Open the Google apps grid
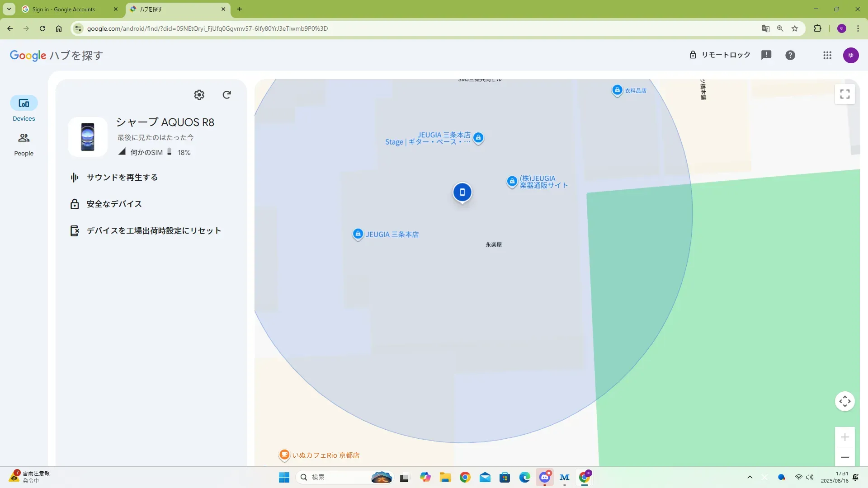Screen dimensions: 868x488 [x=827, y=55]
